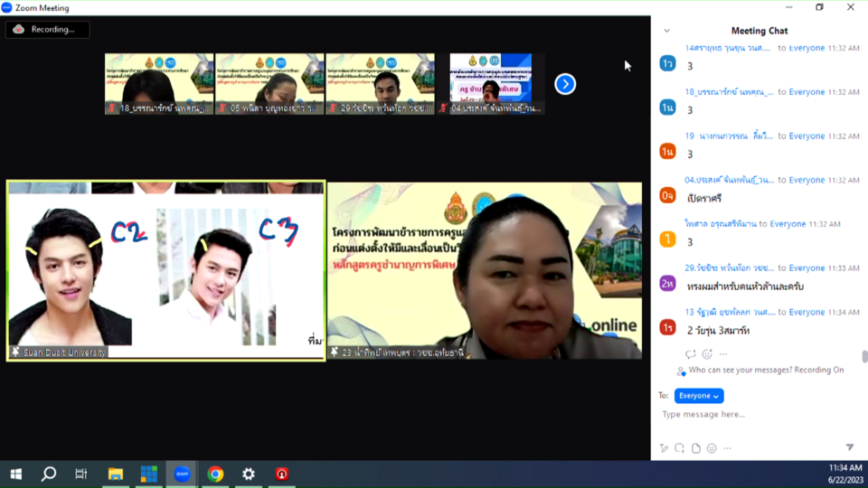Click the Recording indicator
Image resolution: width=868 pixels, height=488 pixels.
47,29
